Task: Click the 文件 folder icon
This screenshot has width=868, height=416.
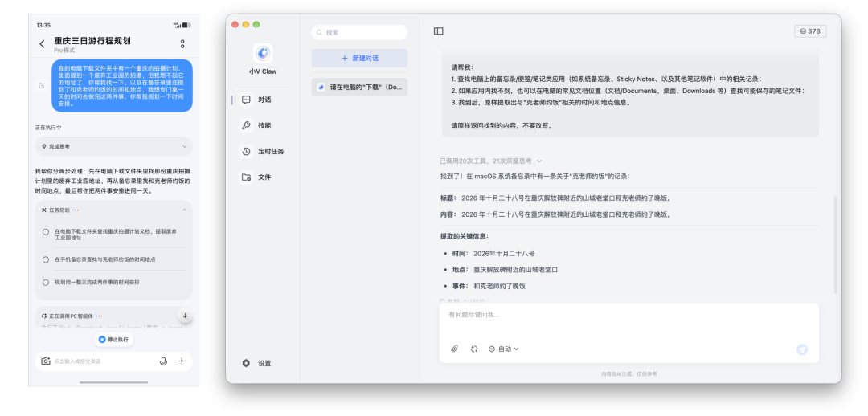Action: click(x=247, y=177)
